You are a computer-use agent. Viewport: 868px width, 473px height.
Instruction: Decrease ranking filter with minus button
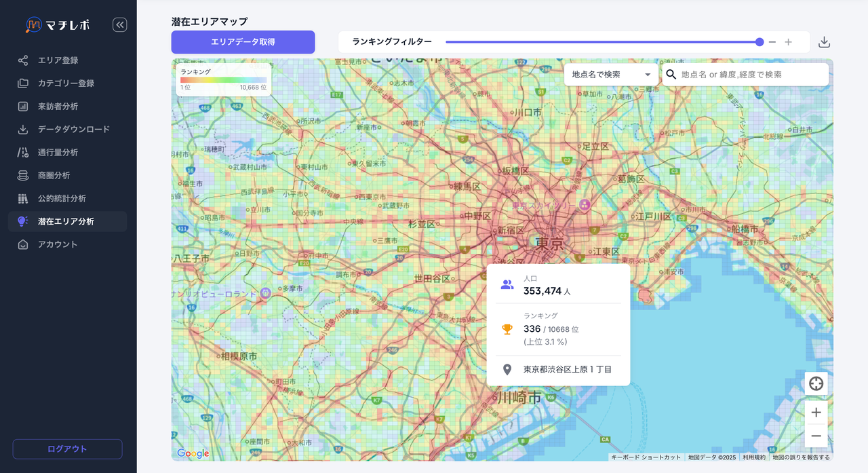click(x=772, y=42)
